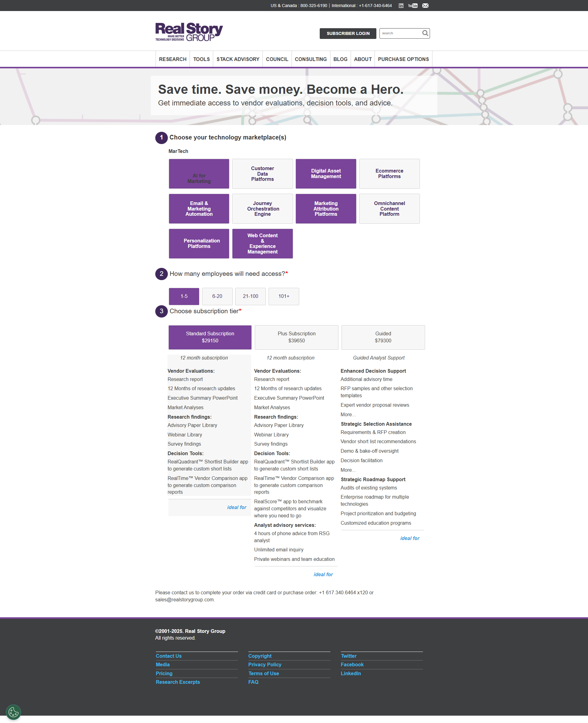The image size is (588, 723).
Task: Choose 101+ employees option
Action: (x=284, y=296)
